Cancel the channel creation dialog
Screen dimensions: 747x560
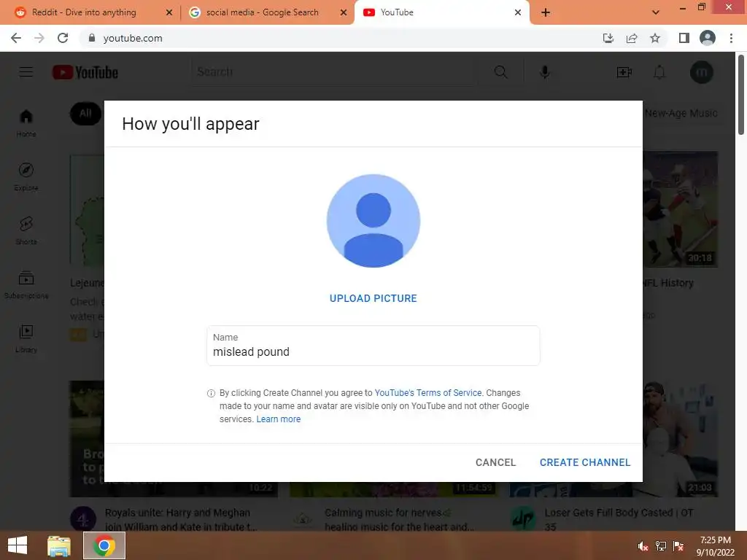(x=495, y=462)
